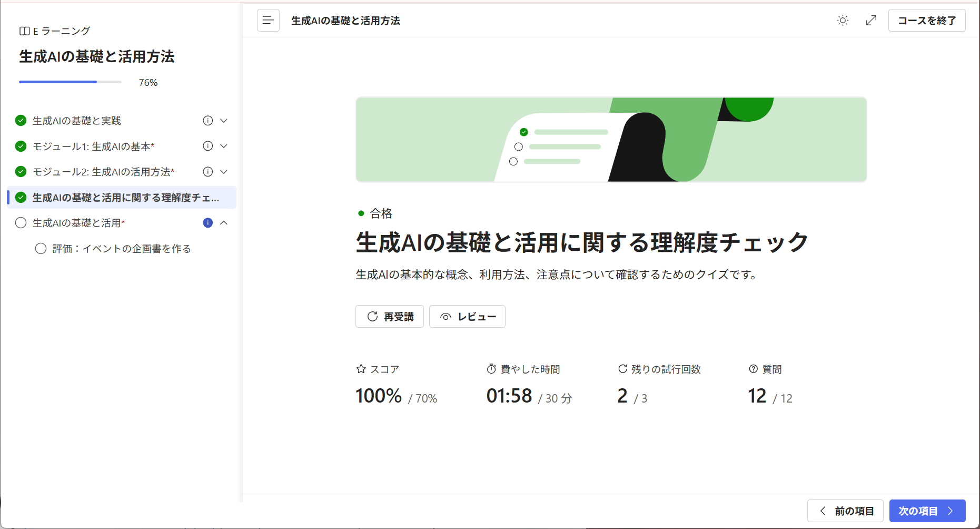Click the 100% score value

(x=379, y=396)
